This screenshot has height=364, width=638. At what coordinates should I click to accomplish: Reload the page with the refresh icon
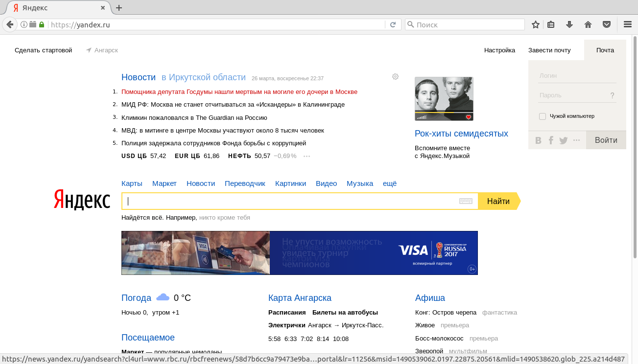[393, 24]
